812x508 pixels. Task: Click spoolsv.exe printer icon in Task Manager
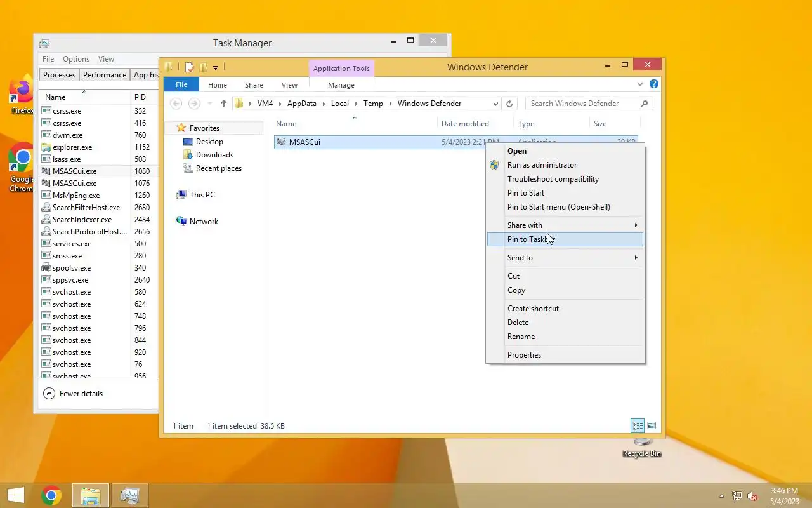[x=46, y=267]
